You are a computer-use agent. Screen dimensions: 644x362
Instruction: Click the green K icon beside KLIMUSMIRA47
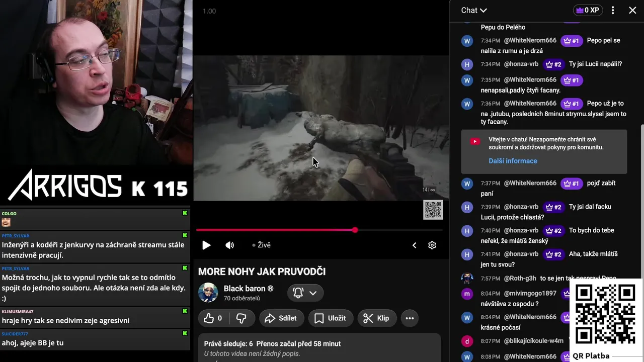[x=185, y=311]
